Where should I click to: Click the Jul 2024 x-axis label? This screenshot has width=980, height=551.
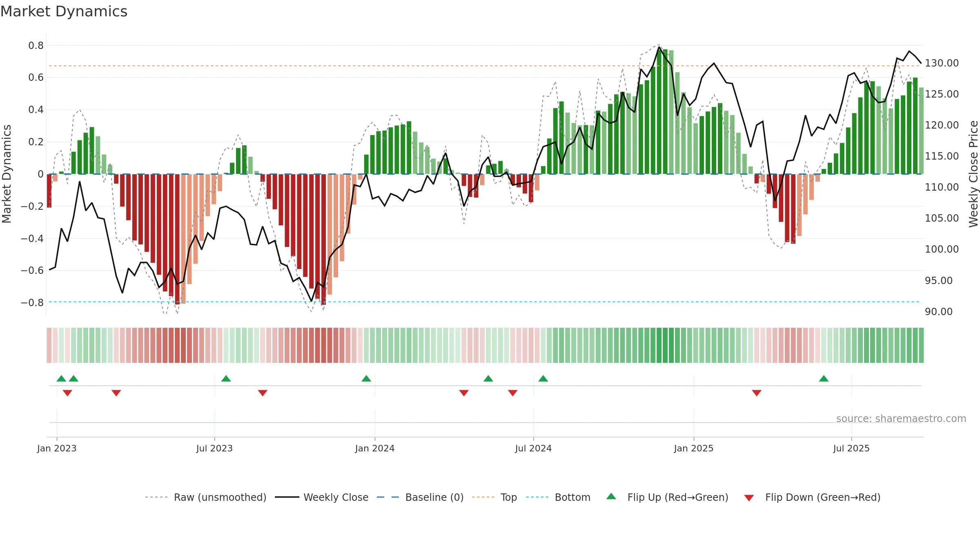[533, 448]
